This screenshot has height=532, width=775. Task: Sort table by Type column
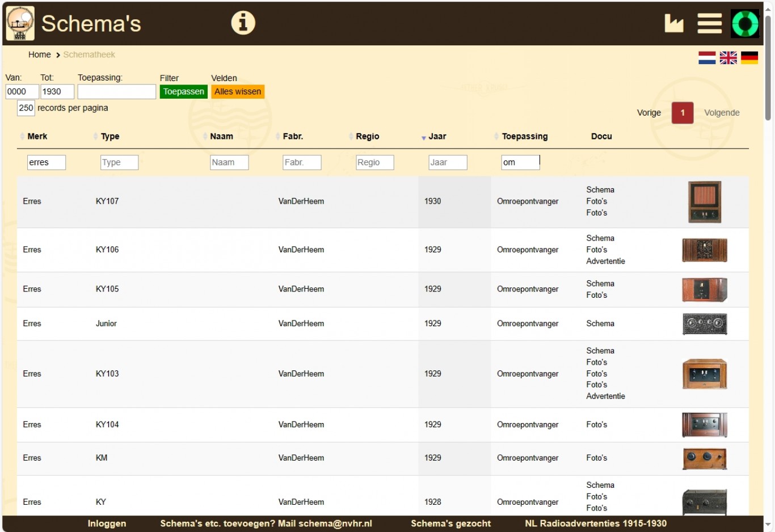(109, 136)
